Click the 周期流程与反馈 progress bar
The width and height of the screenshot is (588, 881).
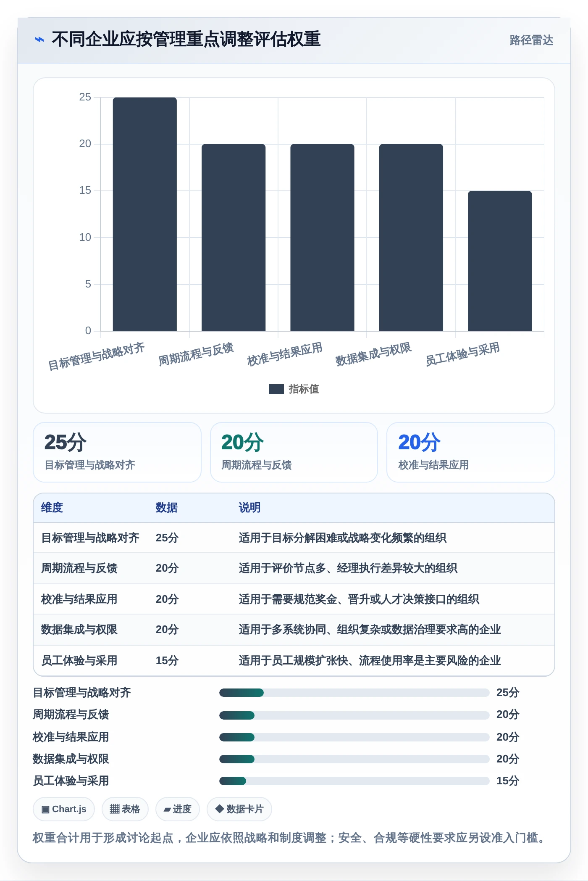tap(354, 715)
